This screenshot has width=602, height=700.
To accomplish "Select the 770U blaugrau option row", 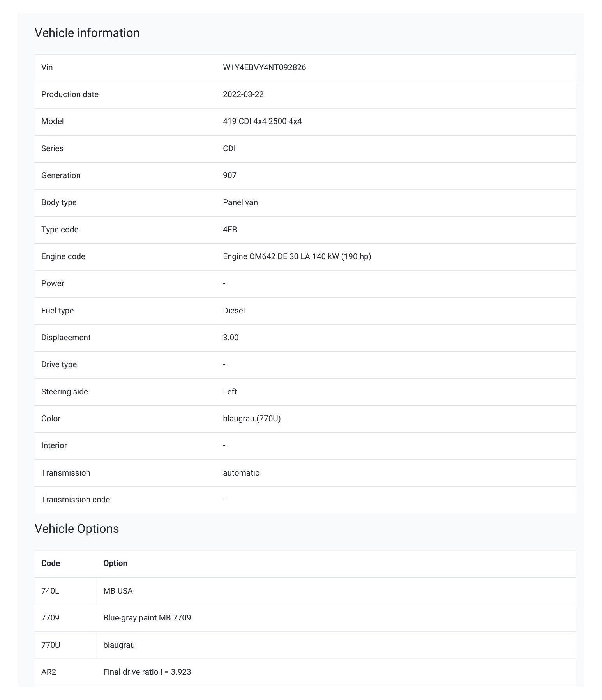I will [x=305, y=645].
